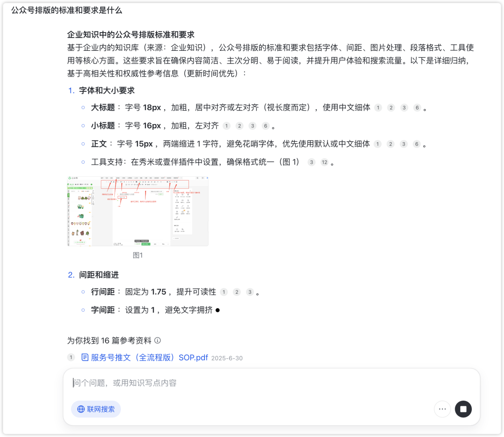Click citation badge 6 after 大标题 line
Viewport: 504px width, 437px height.
coord(417,107)
